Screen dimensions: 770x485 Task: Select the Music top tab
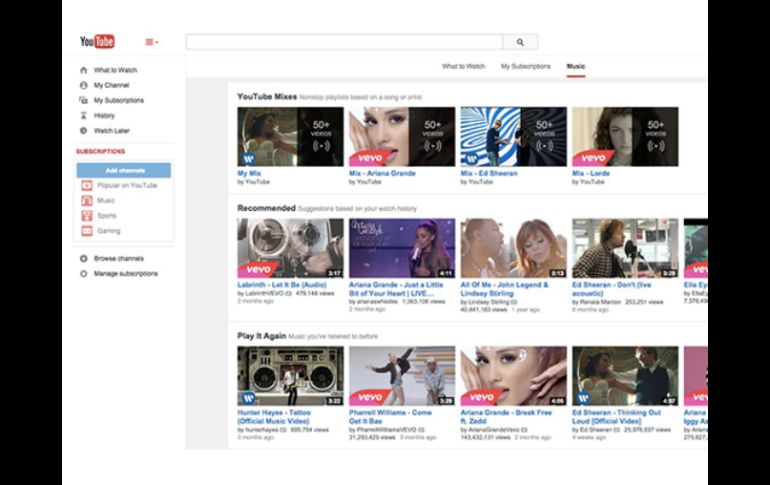pyautogui.click(x=576, y=66)
